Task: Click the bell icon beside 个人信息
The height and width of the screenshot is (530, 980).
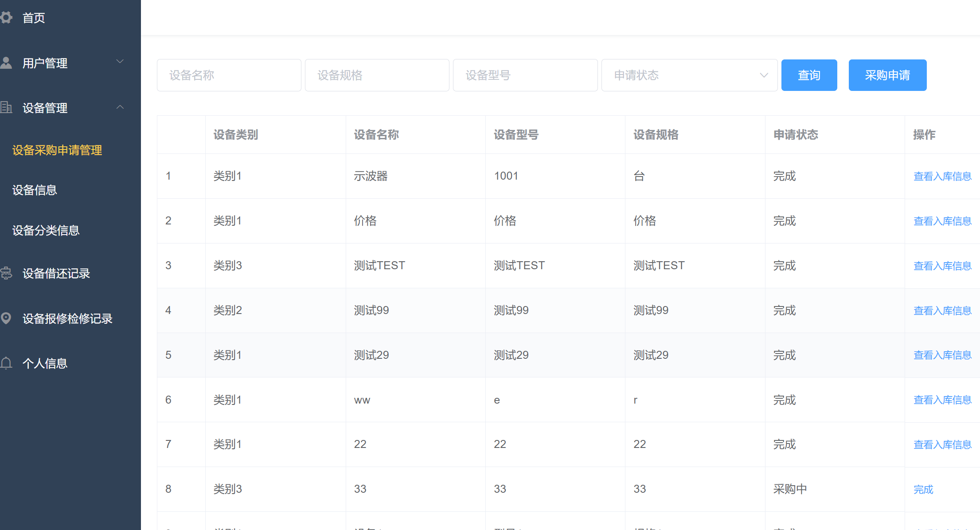Action: coord(7,363)
